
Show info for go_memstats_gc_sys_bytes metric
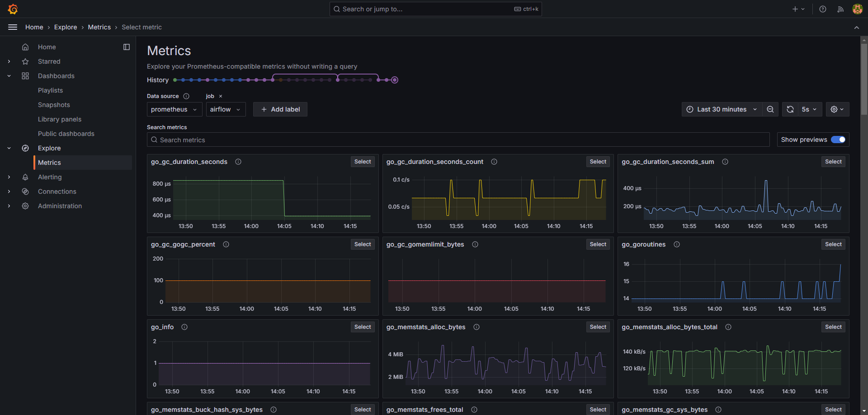coord(718,410)
